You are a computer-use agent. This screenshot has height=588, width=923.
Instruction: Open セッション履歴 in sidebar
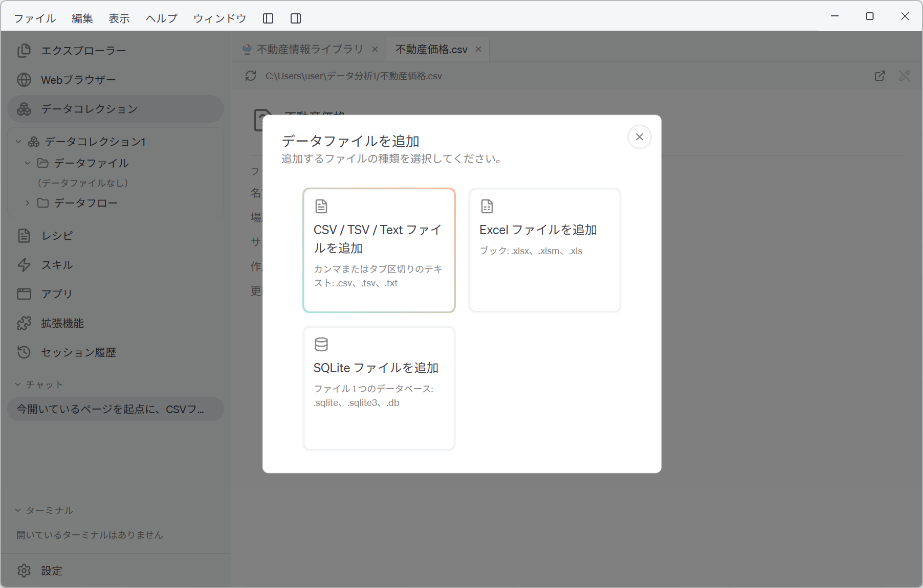[116, 352]
